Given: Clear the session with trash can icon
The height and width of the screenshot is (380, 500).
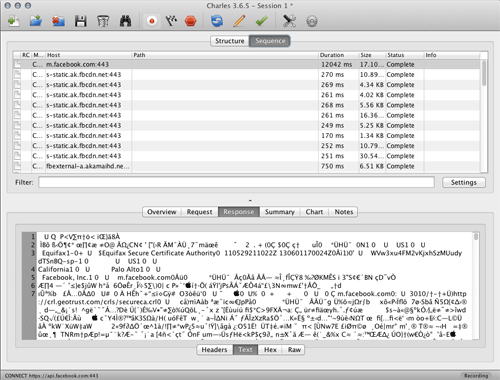Looking at the screenshot, I should tap(103, 21).
